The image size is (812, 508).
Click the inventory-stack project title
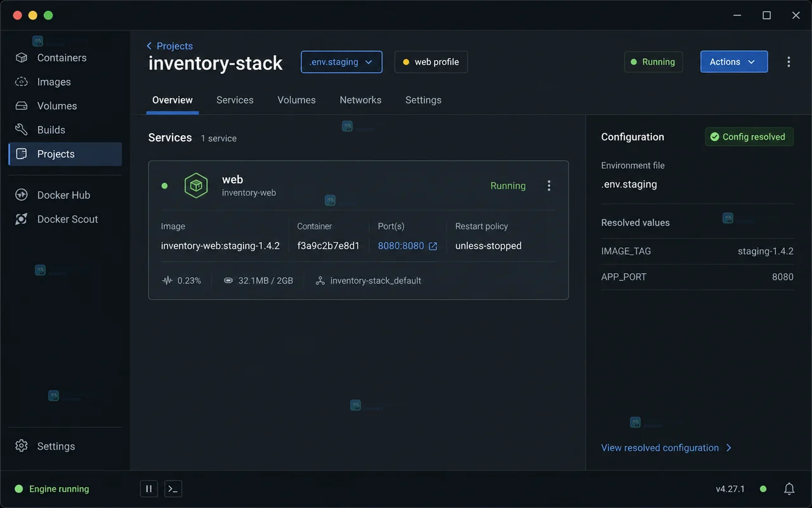216,63
